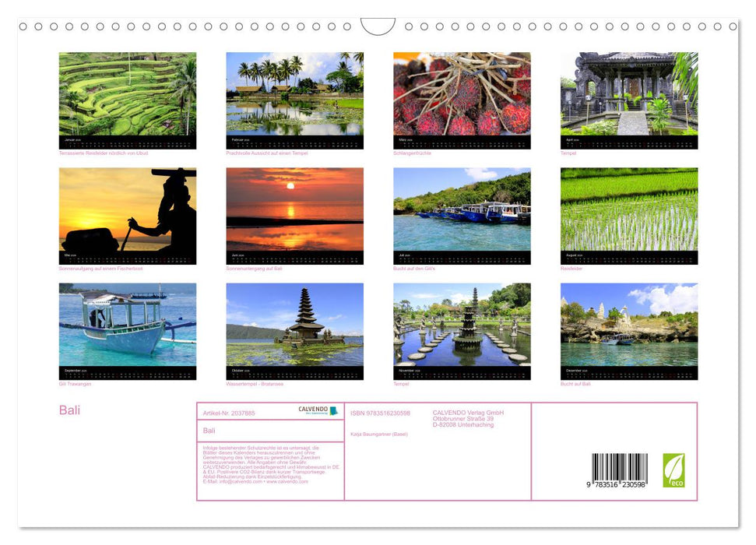Viewport: 756px width, 545px height.
Task: Select the calendar hanger notch at the top
Action: (378, 26)
